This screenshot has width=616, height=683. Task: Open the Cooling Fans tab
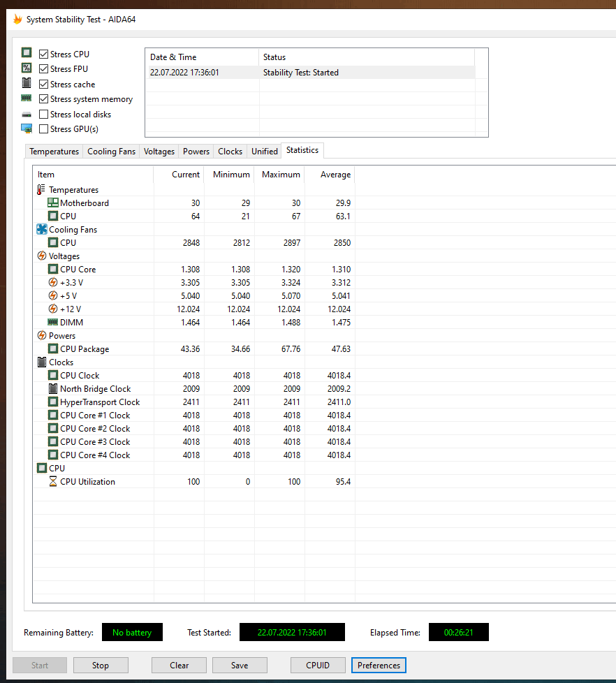click(111, 151)
